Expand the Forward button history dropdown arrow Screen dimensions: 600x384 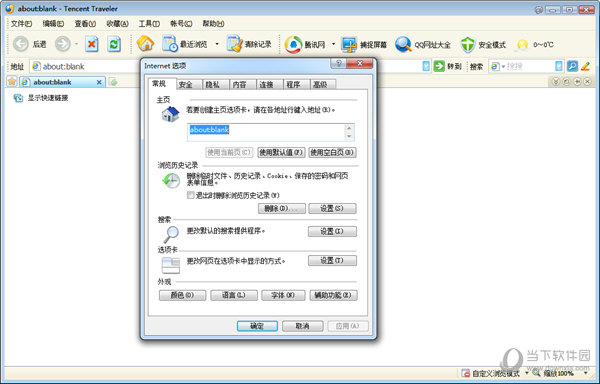(x=76, y=44)
